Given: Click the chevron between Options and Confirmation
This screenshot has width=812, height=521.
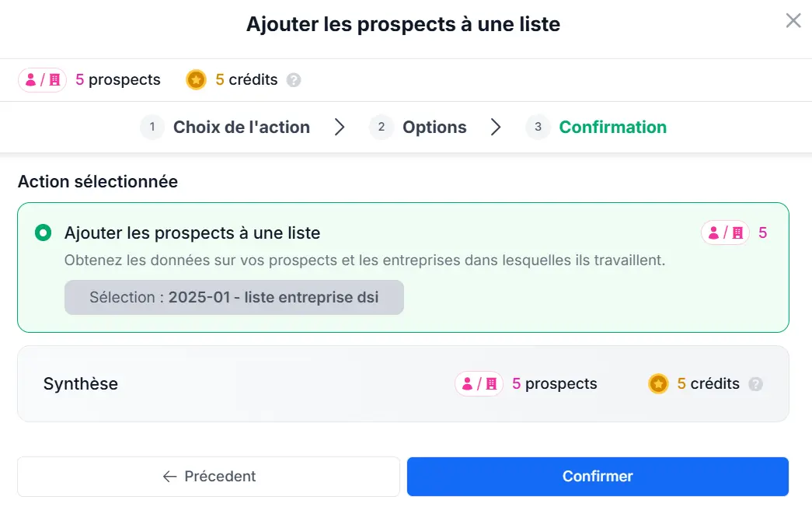Looking at the screenshot, I should (497, 127).
